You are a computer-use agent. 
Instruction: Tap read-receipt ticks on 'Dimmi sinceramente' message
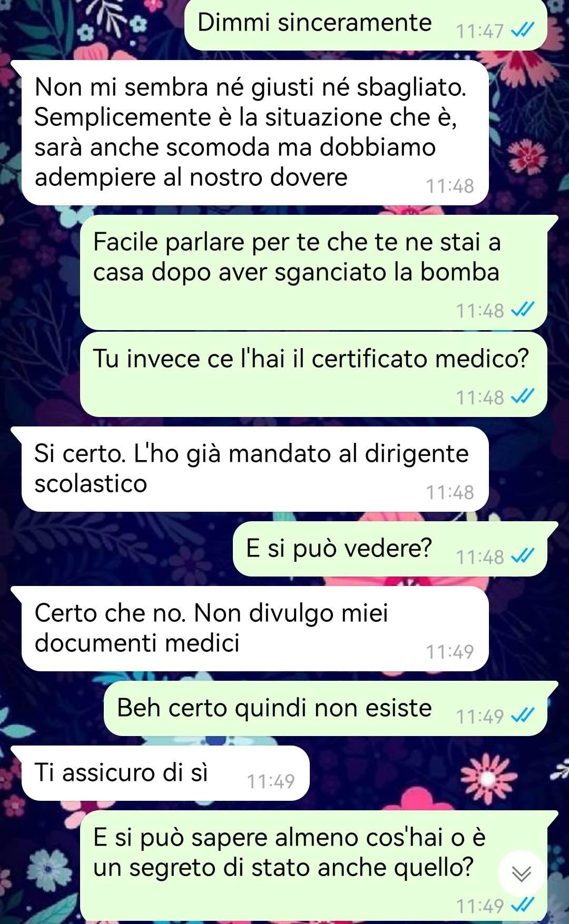[x=523, y=31]
